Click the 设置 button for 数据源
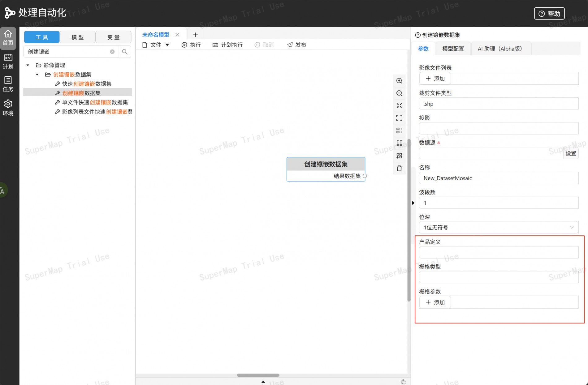This screenshot has height=385, width=588. 571,153
